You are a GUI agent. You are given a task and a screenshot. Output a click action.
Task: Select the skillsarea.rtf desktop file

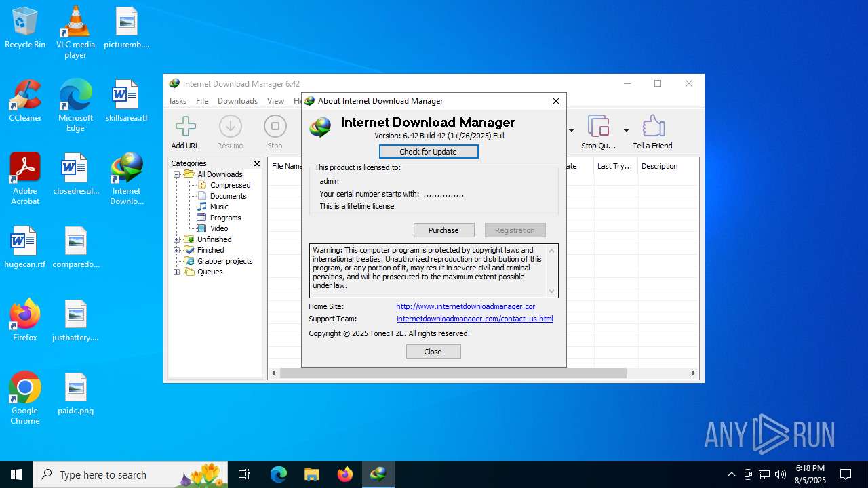click(x=126, y=101)
